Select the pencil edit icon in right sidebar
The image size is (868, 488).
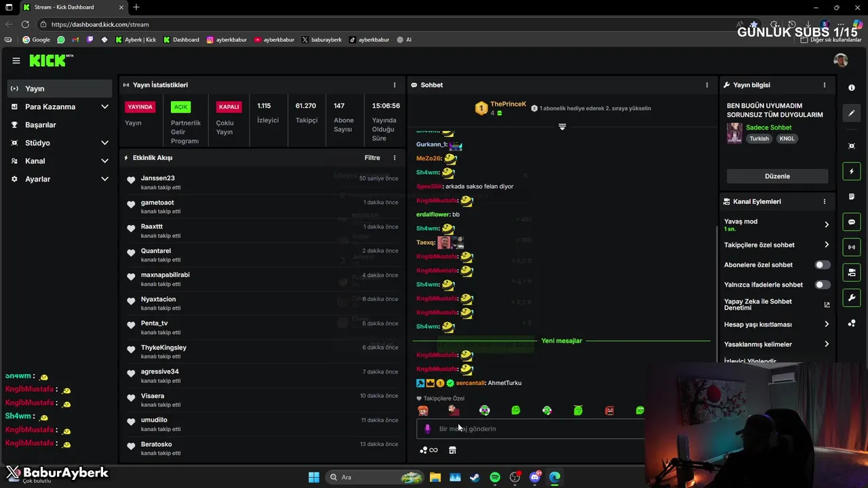pyautogui.click(x=852, y=113)
